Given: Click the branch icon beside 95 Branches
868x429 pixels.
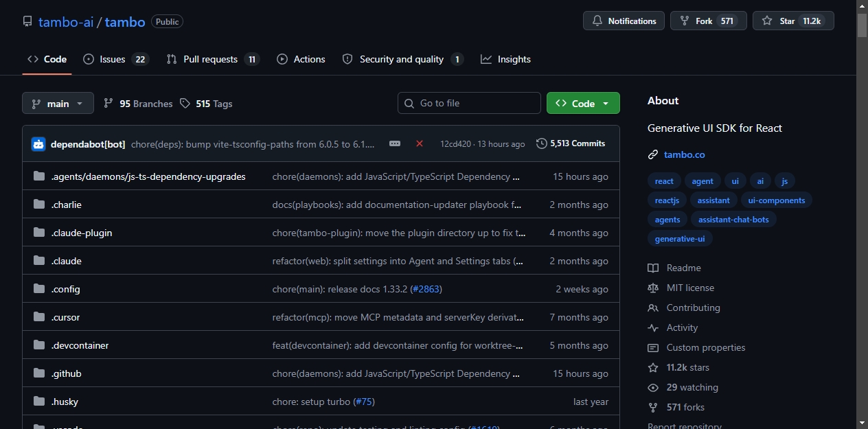Looking at the screenshot, I should [108, 104].
